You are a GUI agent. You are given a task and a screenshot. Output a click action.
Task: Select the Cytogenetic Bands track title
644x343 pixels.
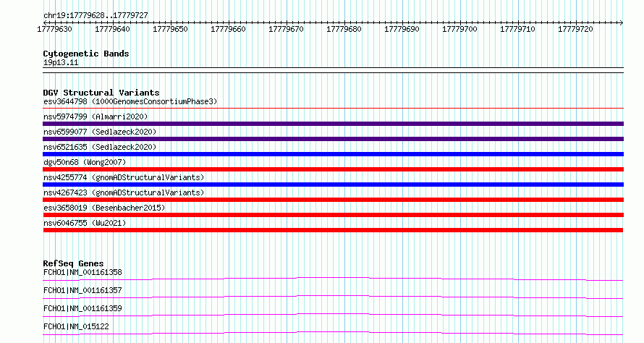86,54
